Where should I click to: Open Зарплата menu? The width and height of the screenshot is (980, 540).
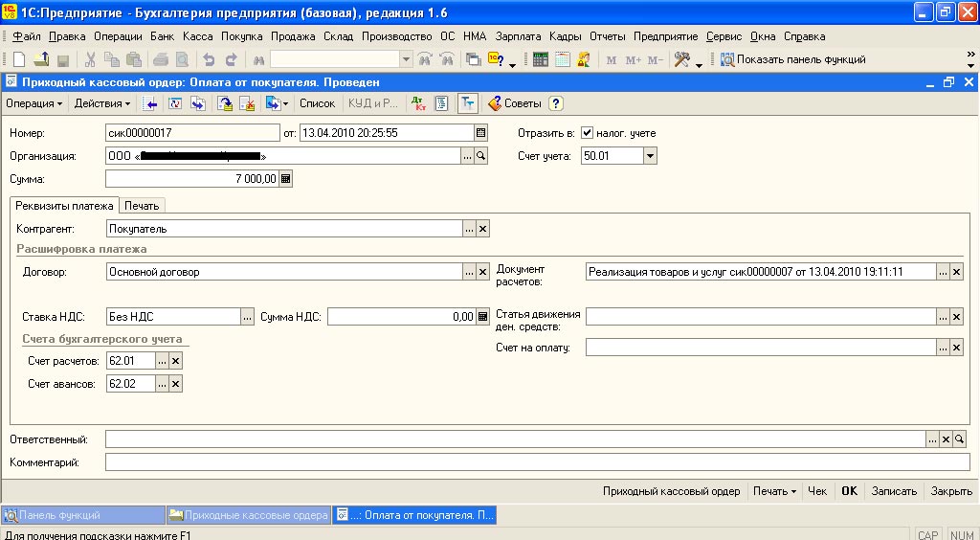518,36
